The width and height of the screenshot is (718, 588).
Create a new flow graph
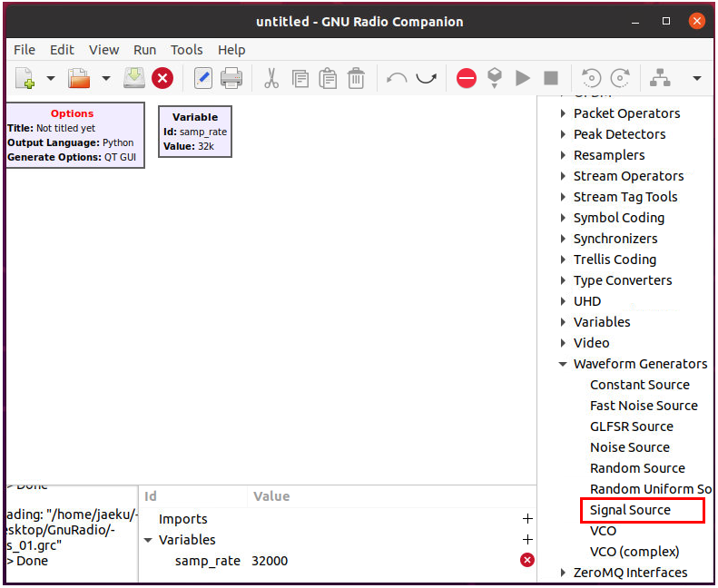(25, 78)
